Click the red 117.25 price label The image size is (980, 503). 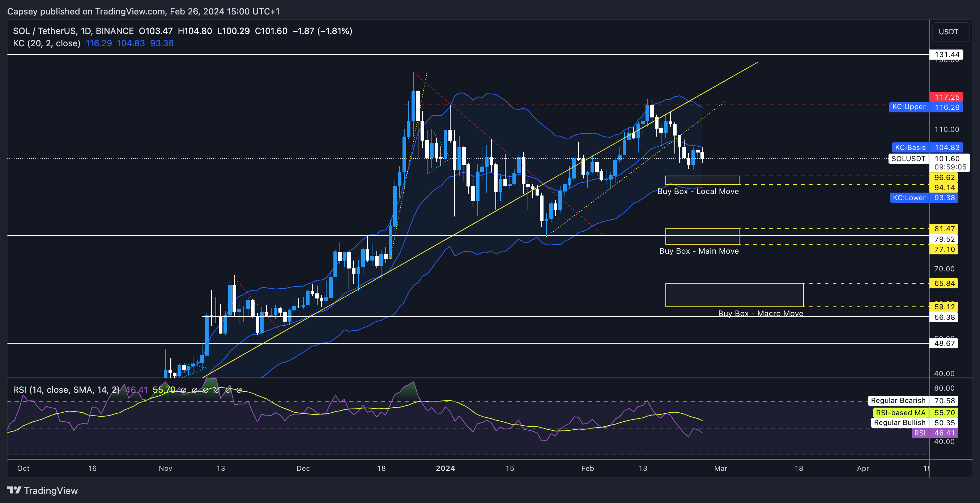point(946,97)
